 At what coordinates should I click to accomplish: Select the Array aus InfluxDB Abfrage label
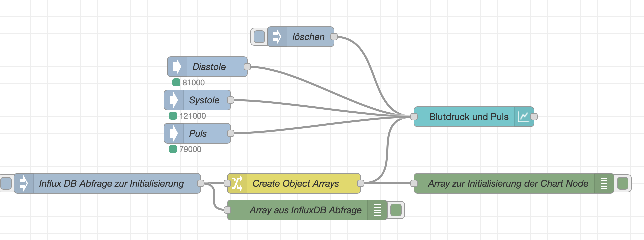coord(305,210)
